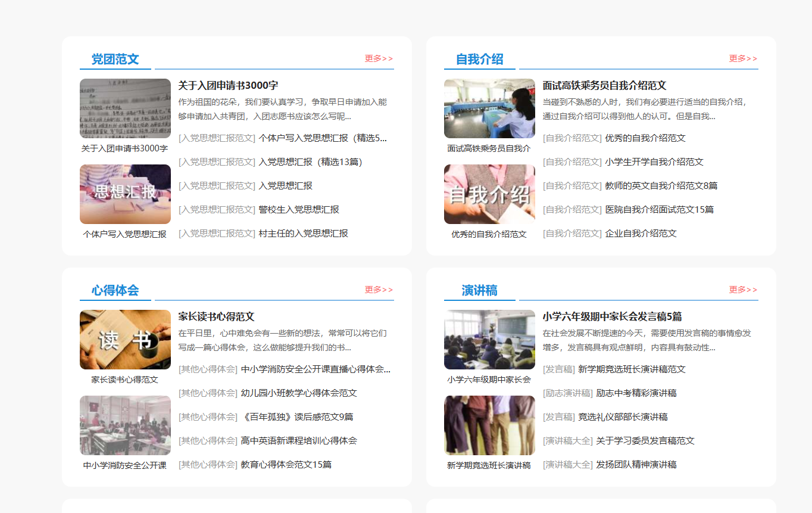This screenshot has height=513, width=812.
Task: Click the 党团范文 section heading
Action: [115, 59]
